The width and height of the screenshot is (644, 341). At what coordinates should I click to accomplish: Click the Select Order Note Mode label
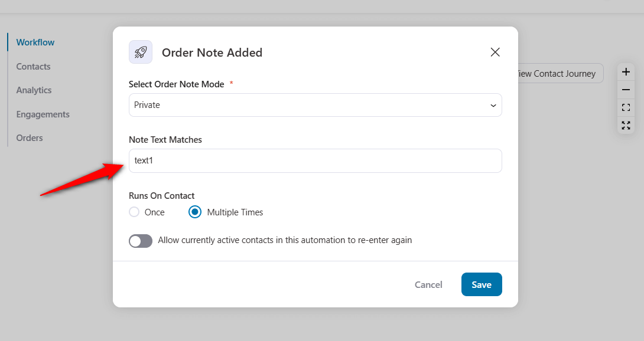tap(177, 84)
